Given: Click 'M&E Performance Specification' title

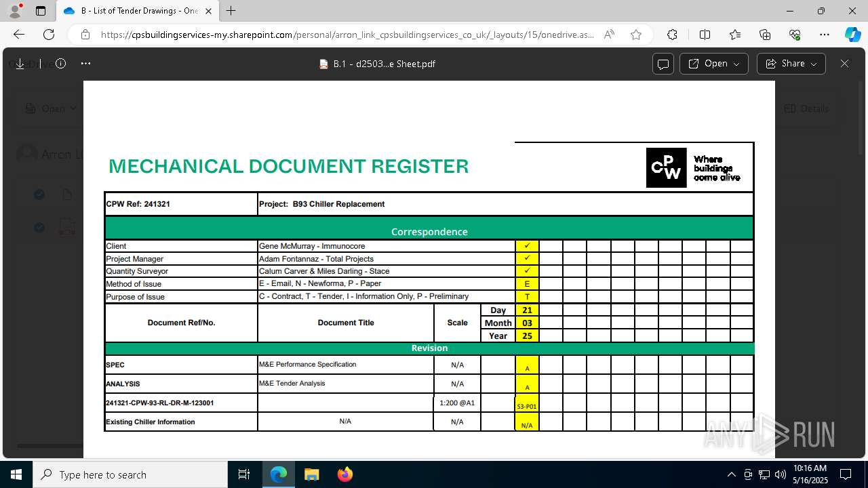Looking at the screenshot, I should click(307, 365).
